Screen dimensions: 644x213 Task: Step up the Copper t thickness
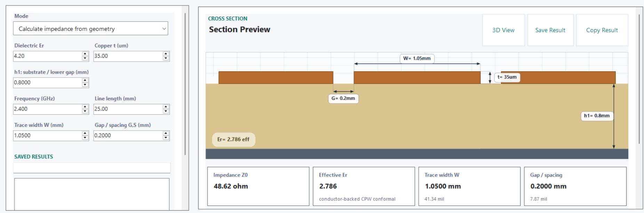[166, 54]
